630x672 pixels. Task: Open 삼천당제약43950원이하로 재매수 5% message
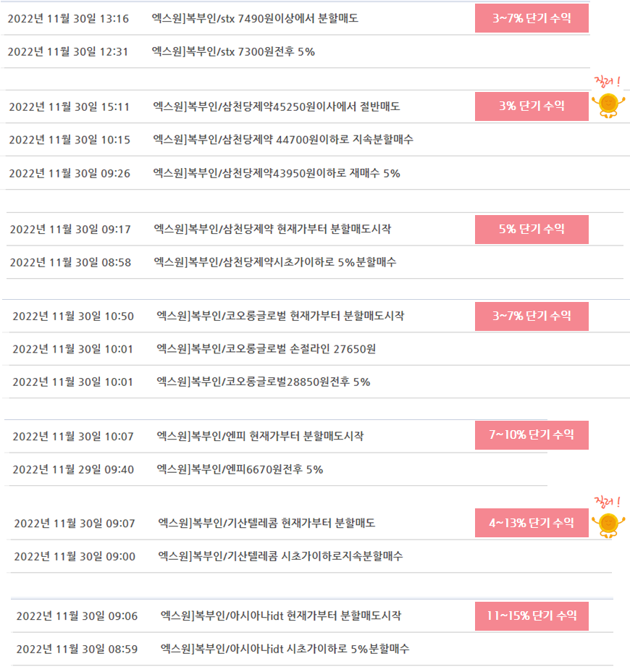coord(277,173)
